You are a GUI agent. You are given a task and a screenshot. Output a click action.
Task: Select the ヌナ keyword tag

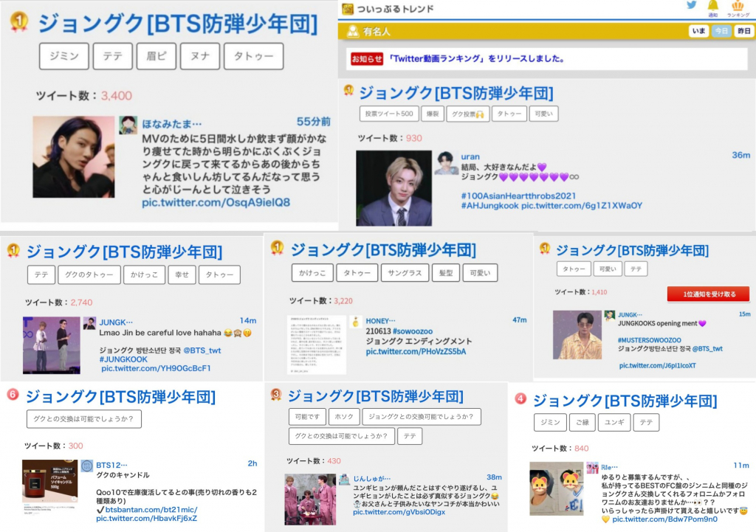(x=200, y=56)
